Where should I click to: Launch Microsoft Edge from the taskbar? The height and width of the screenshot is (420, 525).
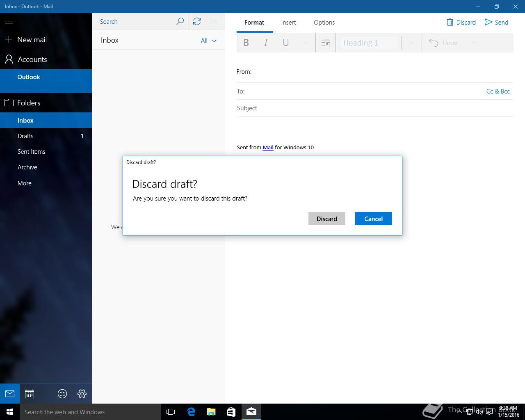pos(191,412)
